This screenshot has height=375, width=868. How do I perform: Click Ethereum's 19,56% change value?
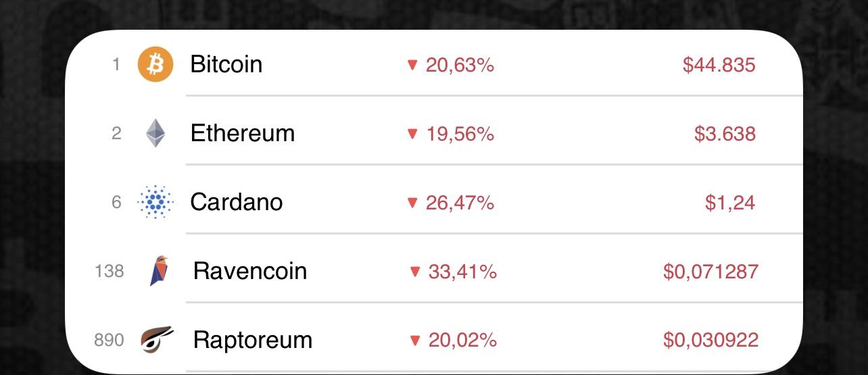[451, 134]
